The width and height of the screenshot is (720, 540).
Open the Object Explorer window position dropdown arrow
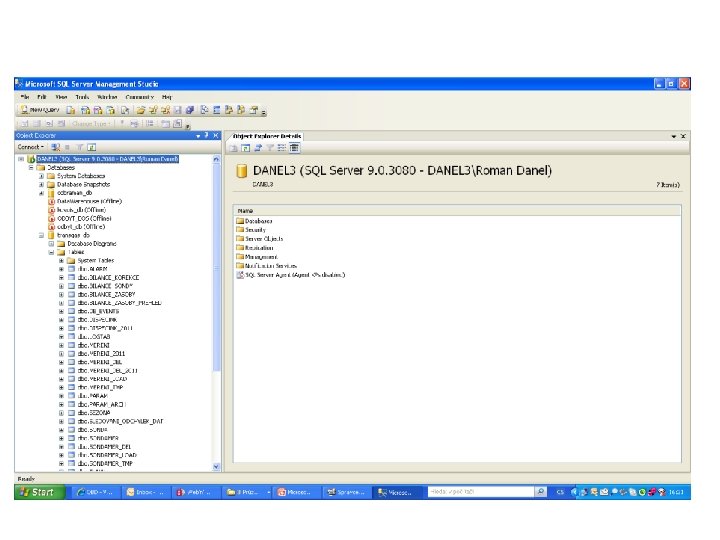tap(198, 136)
